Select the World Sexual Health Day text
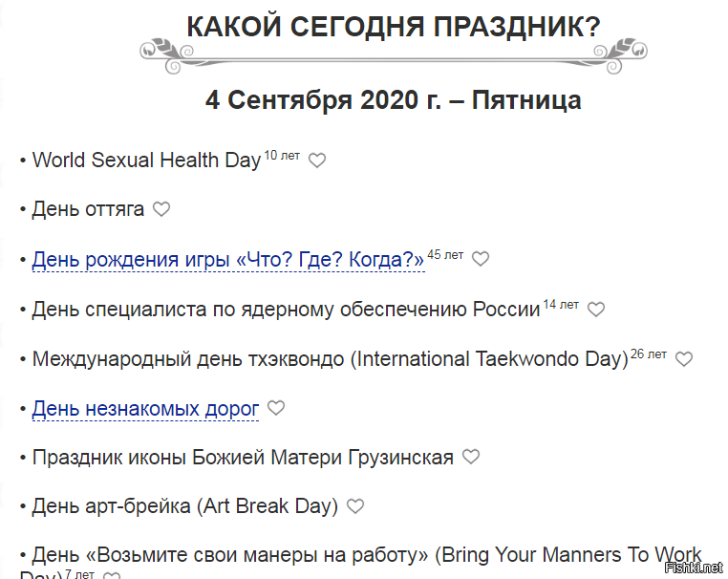 pyautogui.click(x=146, y=161)
